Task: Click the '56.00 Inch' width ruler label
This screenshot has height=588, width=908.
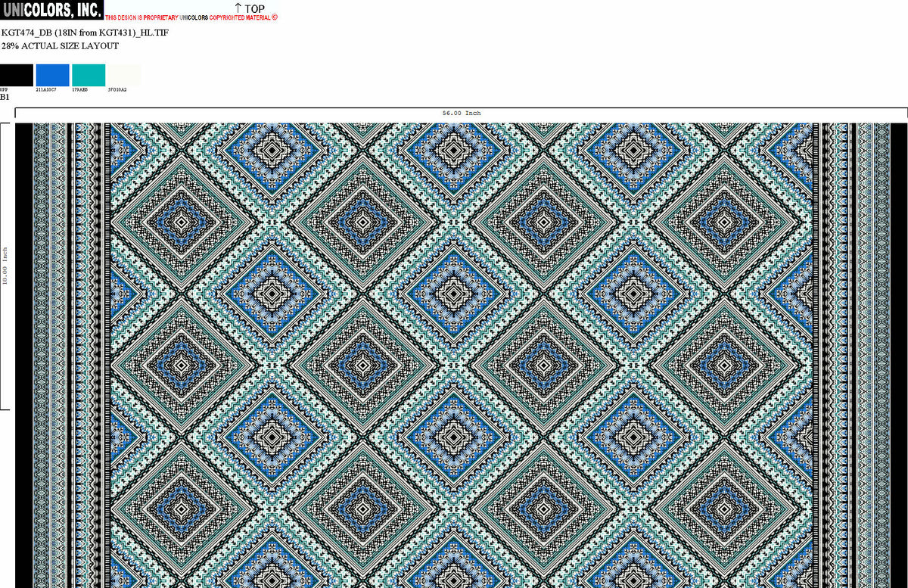Action: click(x=462, y=113)
